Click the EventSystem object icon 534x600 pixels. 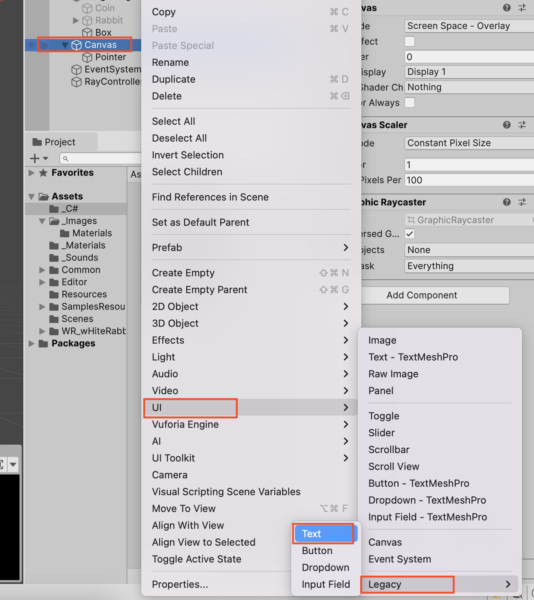(x=77, y=69)
